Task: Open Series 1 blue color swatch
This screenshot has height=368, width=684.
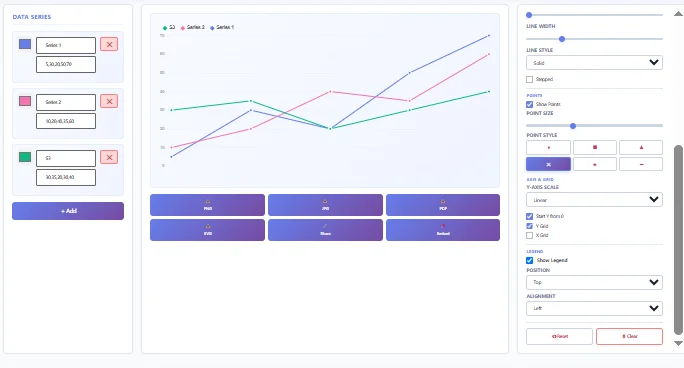Action: tap(25, 44)
